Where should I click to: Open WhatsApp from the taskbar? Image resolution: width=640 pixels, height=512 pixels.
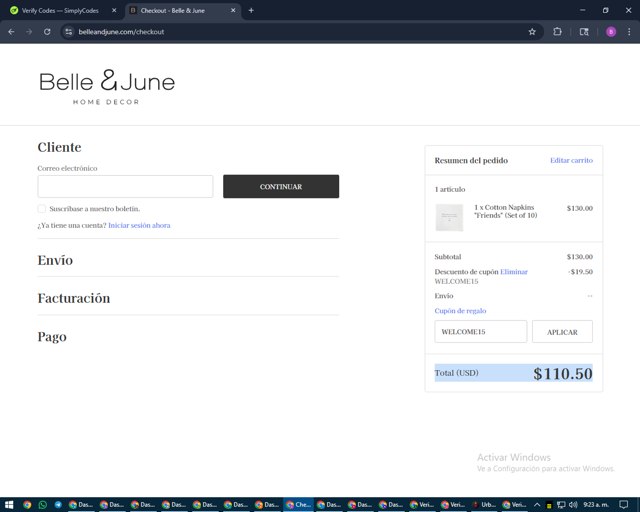coord(42,505)
